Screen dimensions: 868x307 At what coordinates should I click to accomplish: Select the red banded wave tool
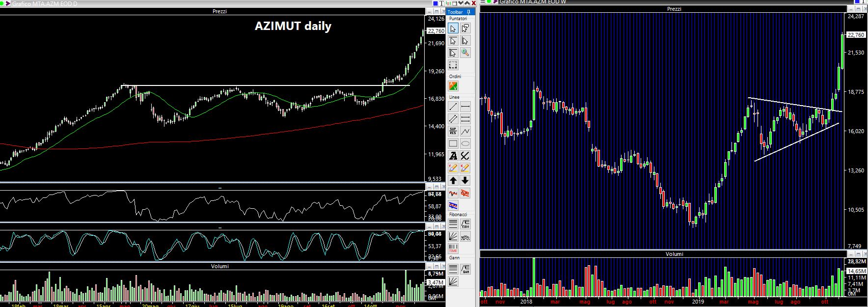(465, 193)
